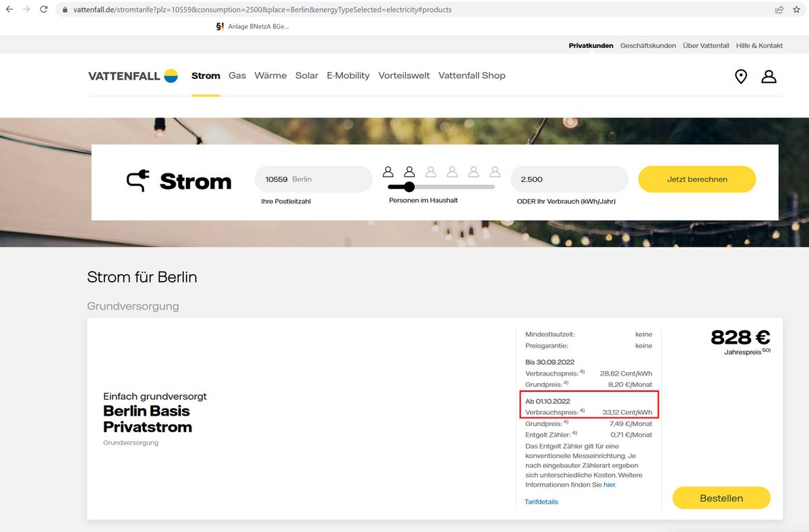The image size is (809, 532).
Task: Click the browser address bar URL
Action: click(x=262, y=10)
